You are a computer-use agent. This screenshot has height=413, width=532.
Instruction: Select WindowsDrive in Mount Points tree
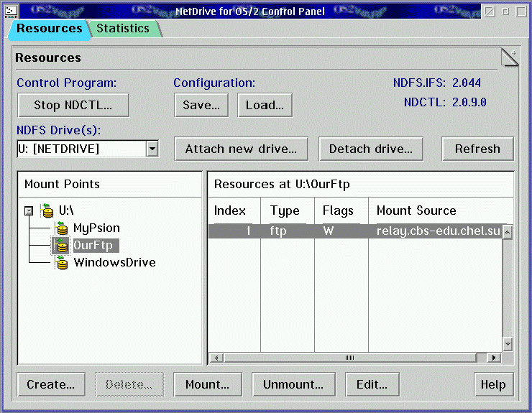[x=115, y=262]
